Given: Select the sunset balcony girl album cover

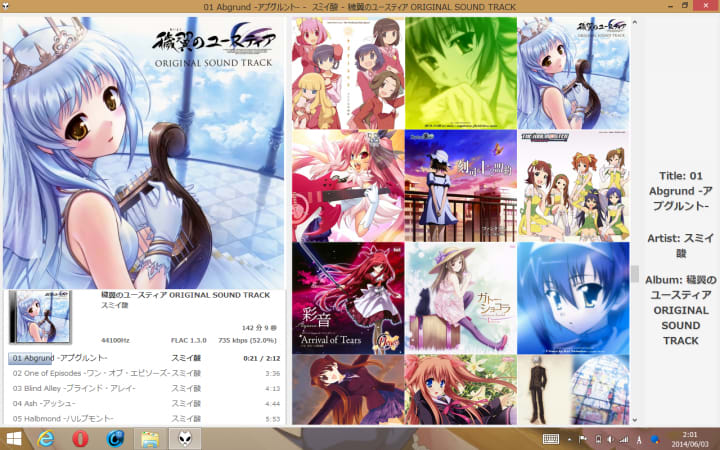Looking at the screenshot, I should [x=461, y=186].
